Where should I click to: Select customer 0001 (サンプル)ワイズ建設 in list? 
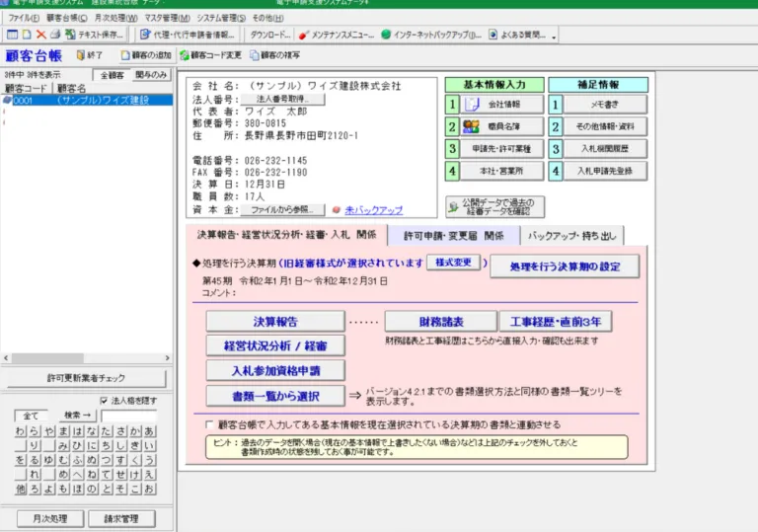point(87,100)
